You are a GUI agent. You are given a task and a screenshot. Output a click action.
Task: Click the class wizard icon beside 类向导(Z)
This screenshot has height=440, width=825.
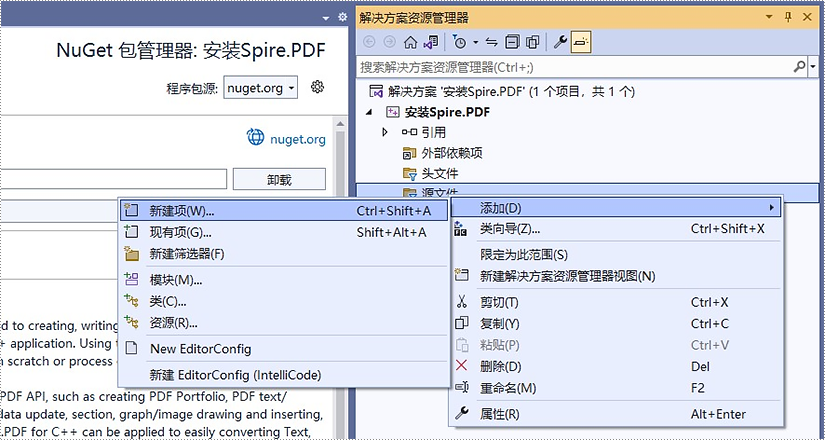[461, 228]
